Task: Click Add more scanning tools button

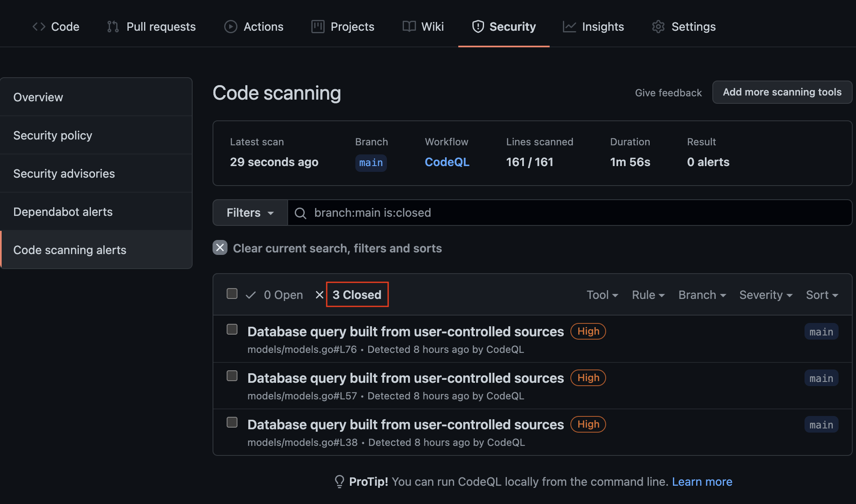Action: tap(782, 92)
